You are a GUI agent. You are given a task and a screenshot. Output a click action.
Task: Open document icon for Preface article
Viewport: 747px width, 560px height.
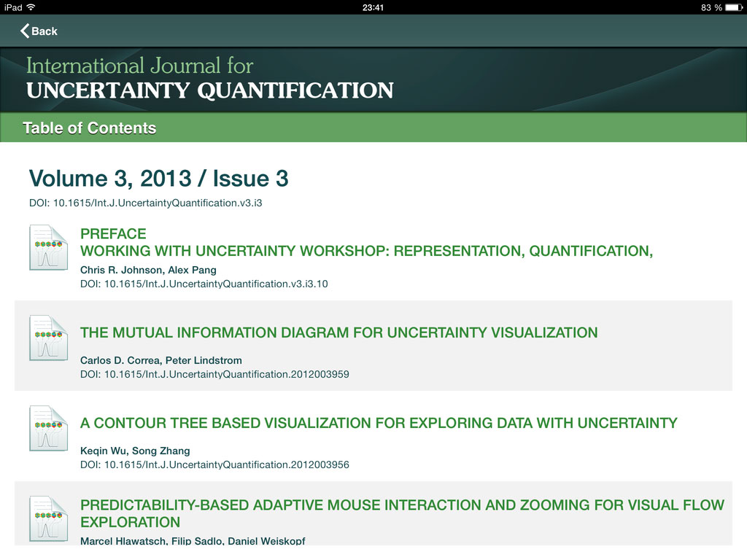point(48,248)
